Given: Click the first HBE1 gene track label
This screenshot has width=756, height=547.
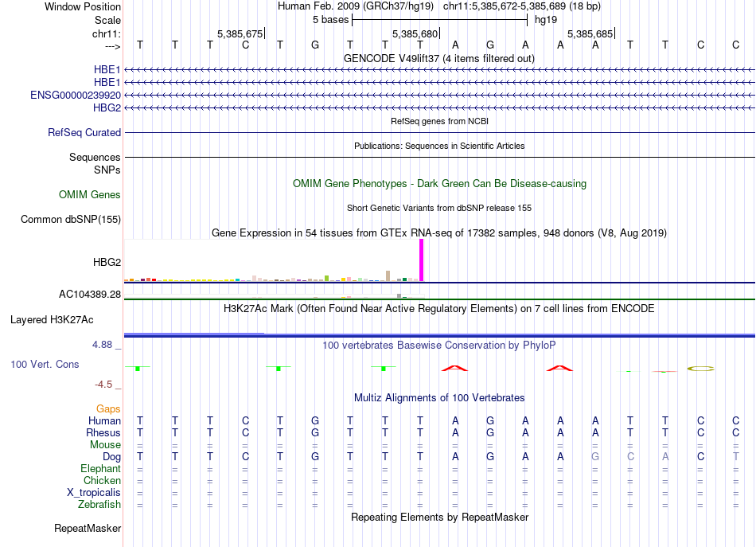Looking at the screenshot, I should coord(107,70).
